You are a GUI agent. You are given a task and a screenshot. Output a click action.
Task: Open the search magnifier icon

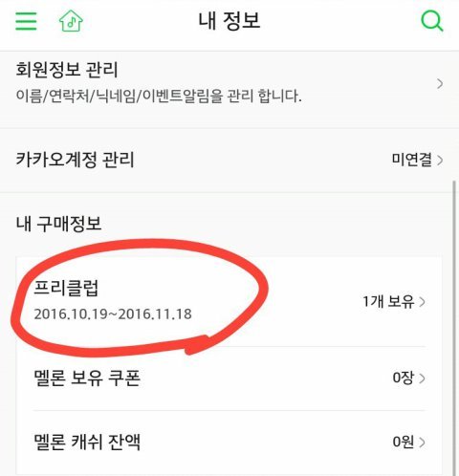(432, 21)
